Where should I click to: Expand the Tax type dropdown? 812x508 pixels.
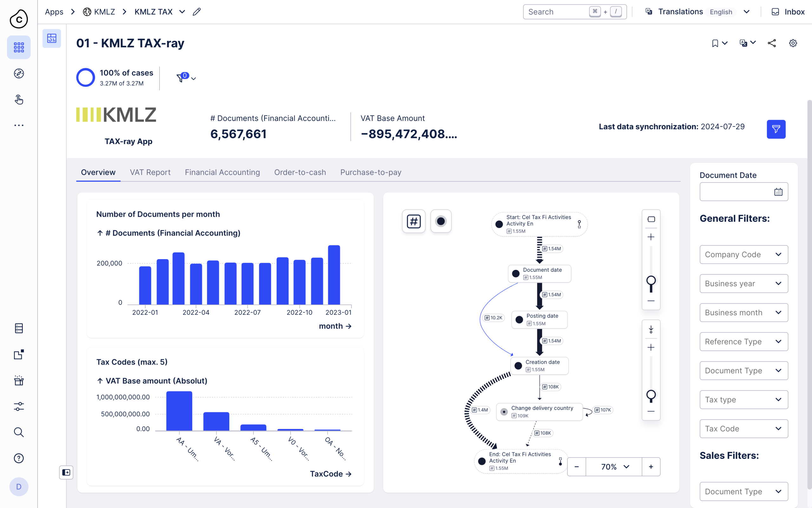(743, 400)
